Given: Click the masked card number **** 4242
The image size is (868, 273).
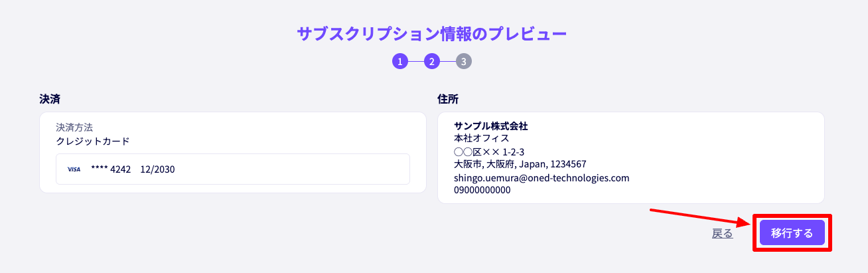Looking at the screenshot, I should 111,169.
